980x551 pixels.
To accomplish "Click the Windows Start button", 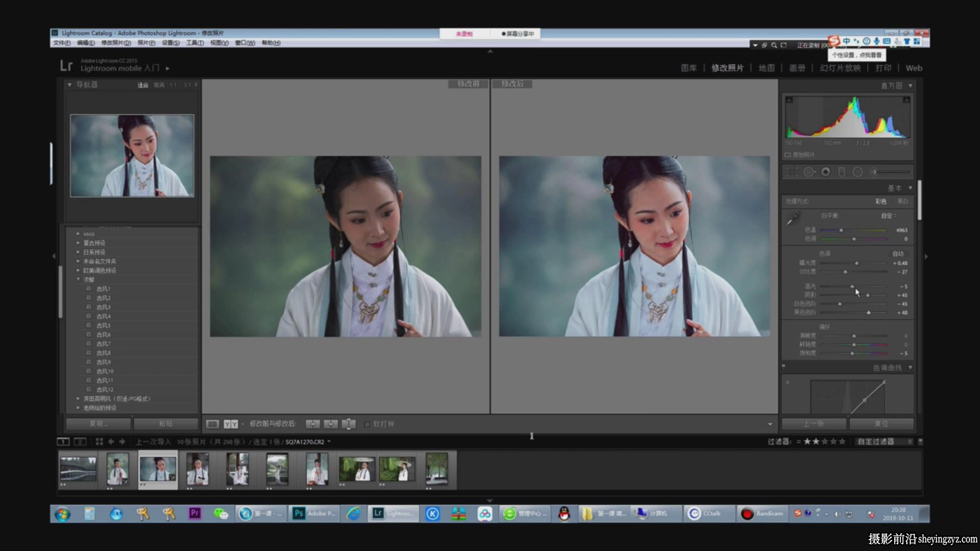I will point(63,514).
